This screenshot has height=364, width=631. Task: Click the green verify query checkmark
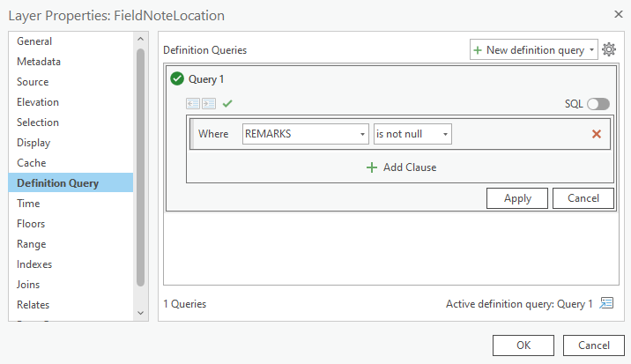point(227,103)
